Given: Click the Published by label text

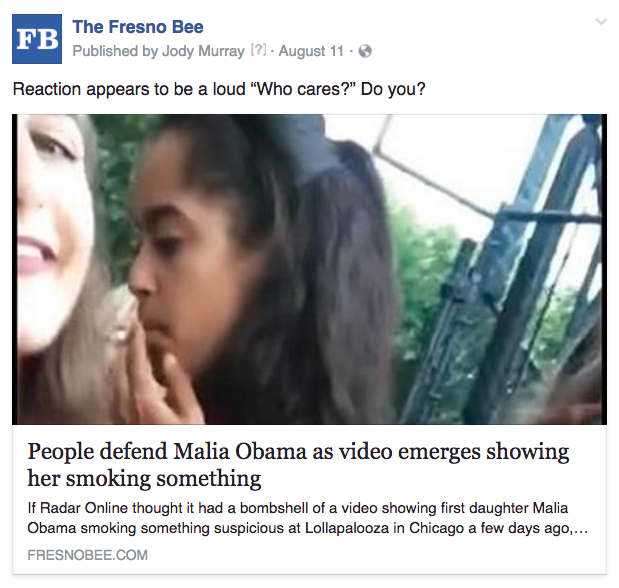Looking at the screenshot, I should click(115, 51).
